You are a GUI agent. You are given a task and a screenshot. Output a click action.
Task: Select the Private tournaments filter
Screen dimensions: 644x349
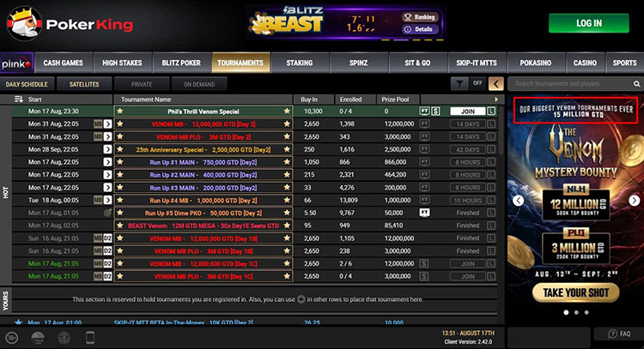pyautogui.click(x=142, y=84)
